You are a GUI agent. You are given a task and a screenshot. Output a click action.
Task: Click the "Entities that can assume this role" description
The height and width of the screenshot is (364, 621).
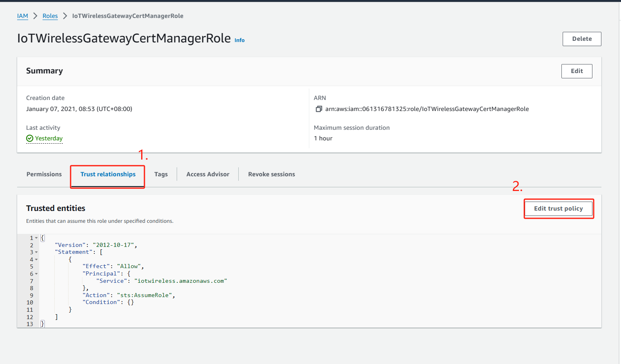tap(100, 221)
